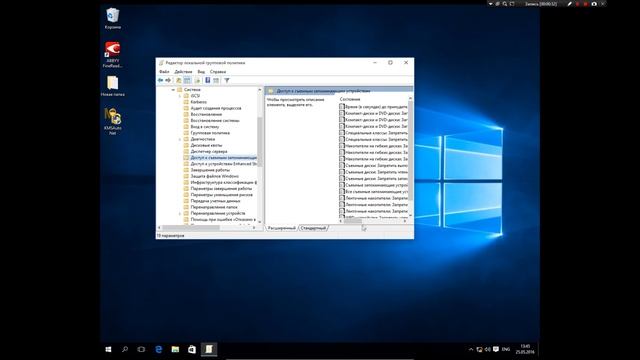Select the Перенаправление папок folder
Image resolution: width=640 pixels, height=360 pixels.
pos(214,207)
